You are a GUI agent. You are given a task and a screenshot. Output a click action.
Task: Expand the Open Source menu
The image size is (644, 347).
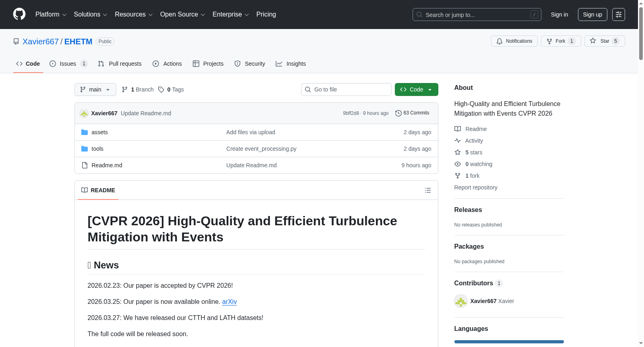coord(183,15)
